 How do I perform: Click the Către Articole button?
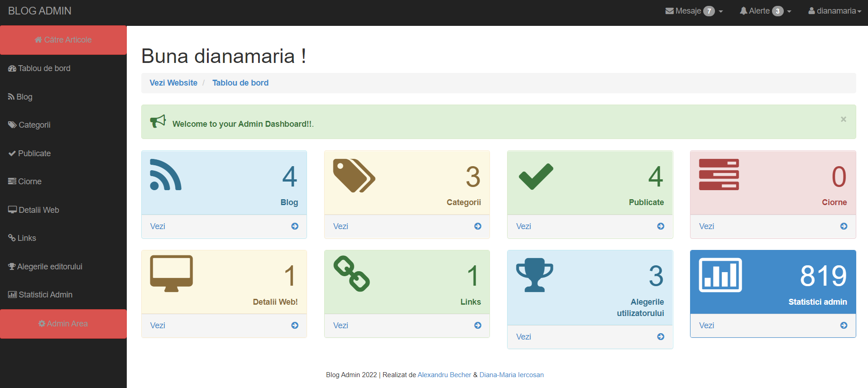pos(63,40)
